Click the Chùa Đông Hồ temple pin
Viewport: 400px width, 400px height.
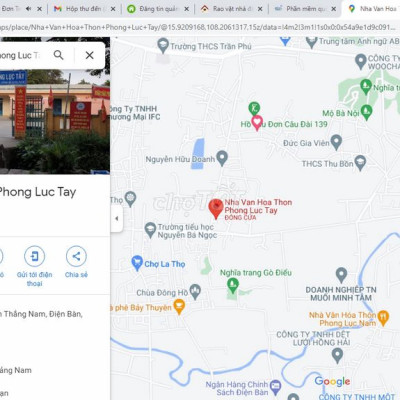195,292
